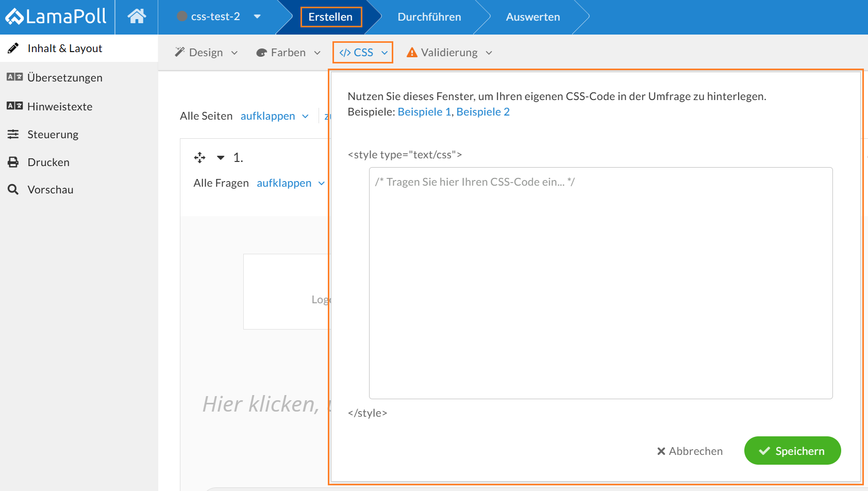Click the language icon next to Hinweistexte

tap(14, 106)
